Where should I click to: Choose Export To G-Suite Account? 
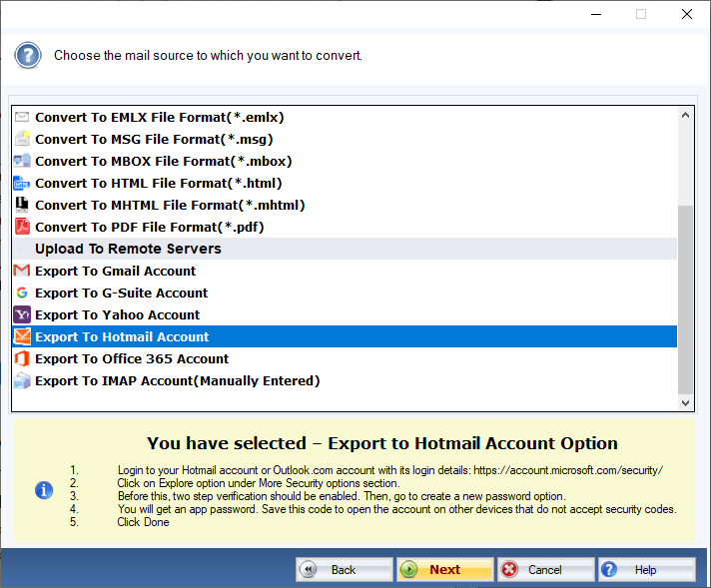(345, 293)
